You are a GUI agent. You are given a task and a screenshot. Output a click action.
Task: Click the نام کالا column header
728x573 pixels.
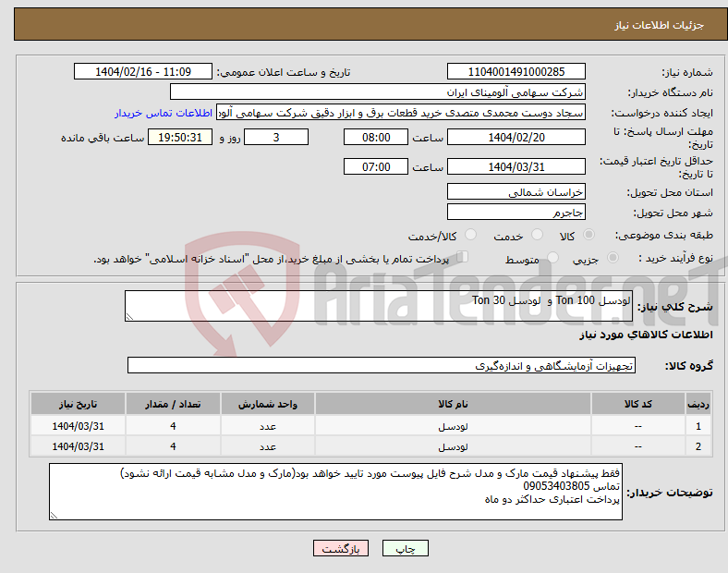(x=453, y=404)
